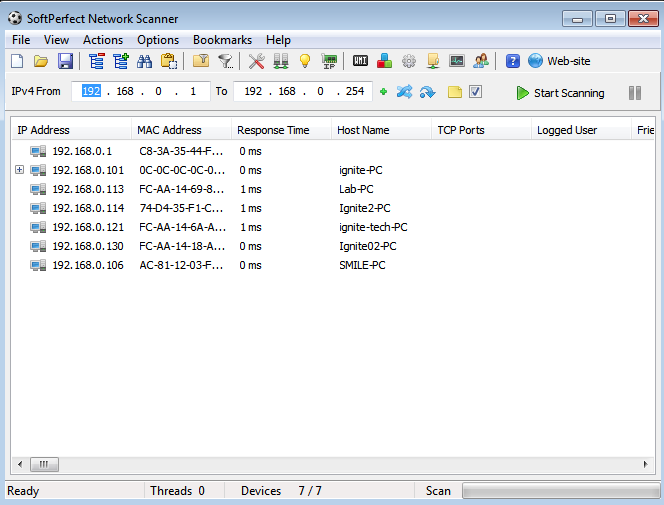Click the IP network card icon
The height and width of the screenshot is (505, 664).
click(x=329, y=61)
